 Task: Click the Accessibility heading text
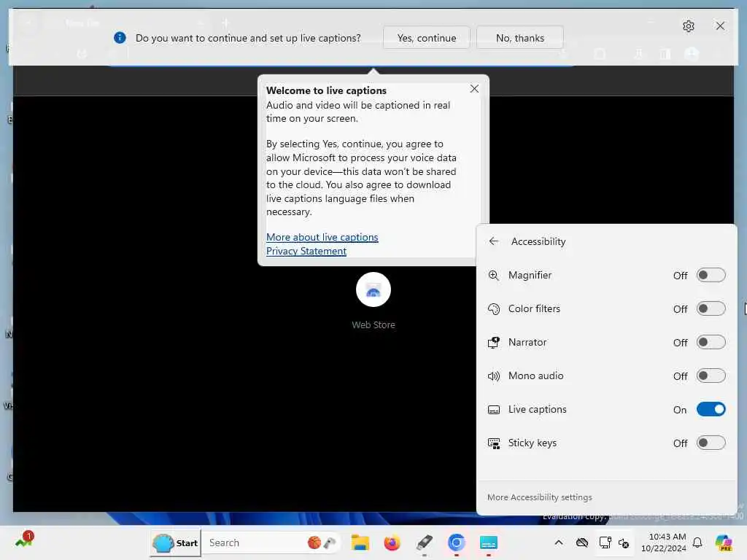point(538,241)
